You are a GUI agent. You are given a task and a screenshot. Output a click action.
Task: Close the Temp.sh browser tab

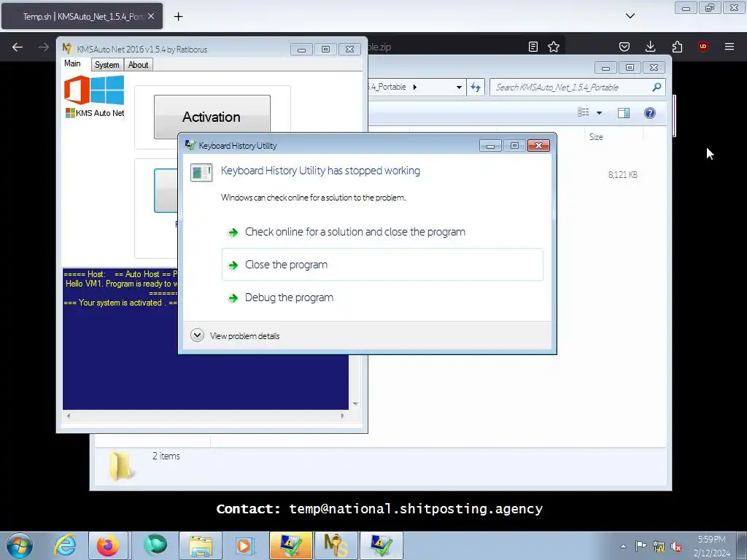[x=151, y=16]
